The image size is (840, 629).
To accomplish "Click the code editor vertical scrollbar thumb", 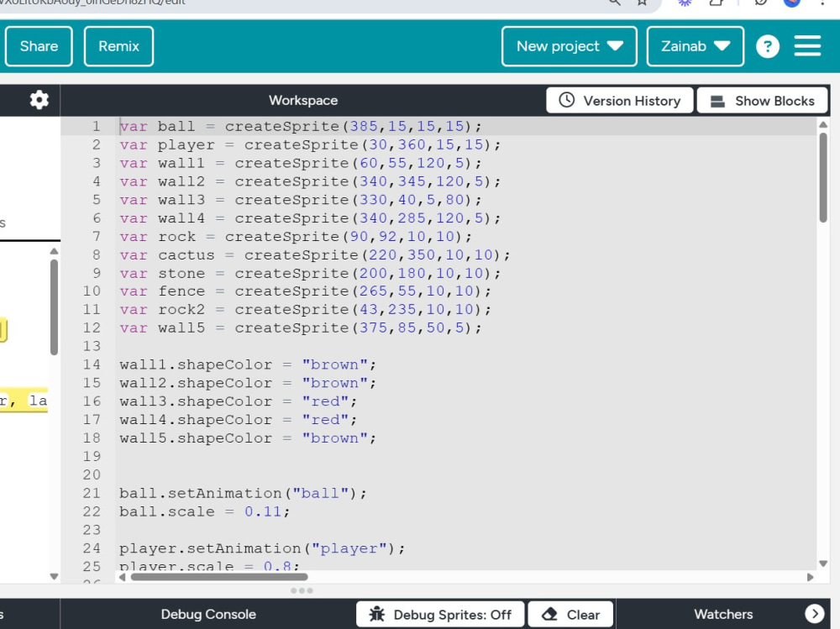I will tap(823, 177).
